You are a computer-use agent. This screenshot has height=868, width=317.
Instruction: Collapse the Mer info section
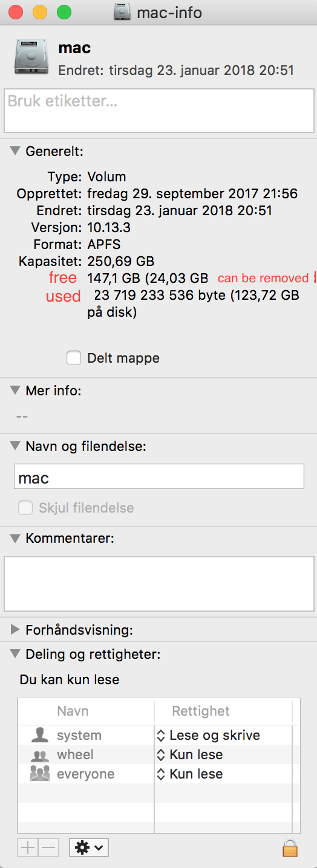16,390
